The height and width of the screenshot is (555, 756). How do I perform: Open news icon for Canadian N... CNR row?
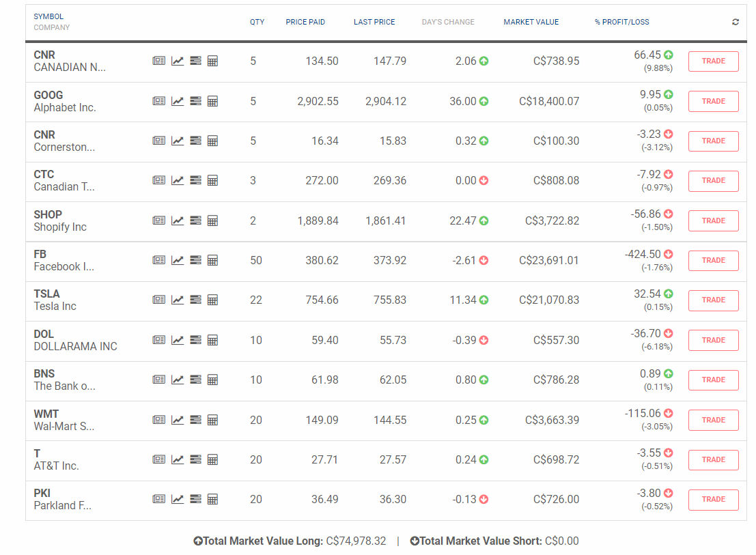coord(158,61)
